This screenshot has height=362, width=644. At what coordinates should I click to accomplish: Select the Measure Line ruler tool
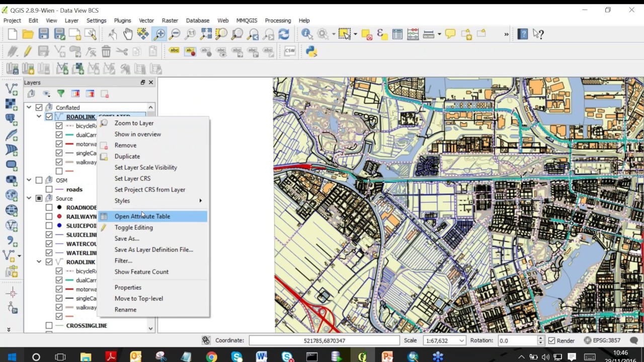point(429,34)
